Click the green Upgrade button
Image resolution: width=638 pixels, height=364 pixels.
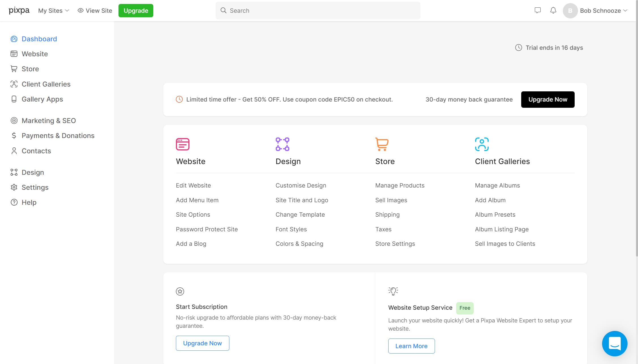pos(136,10)
